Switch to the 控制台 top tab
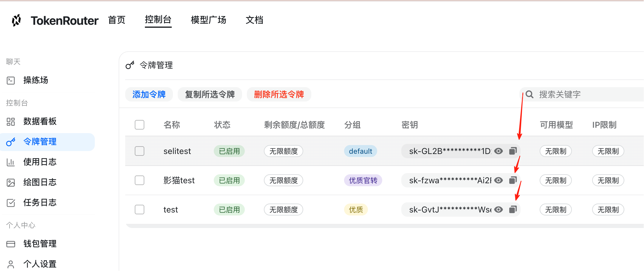644x271 pixels. 158,20
